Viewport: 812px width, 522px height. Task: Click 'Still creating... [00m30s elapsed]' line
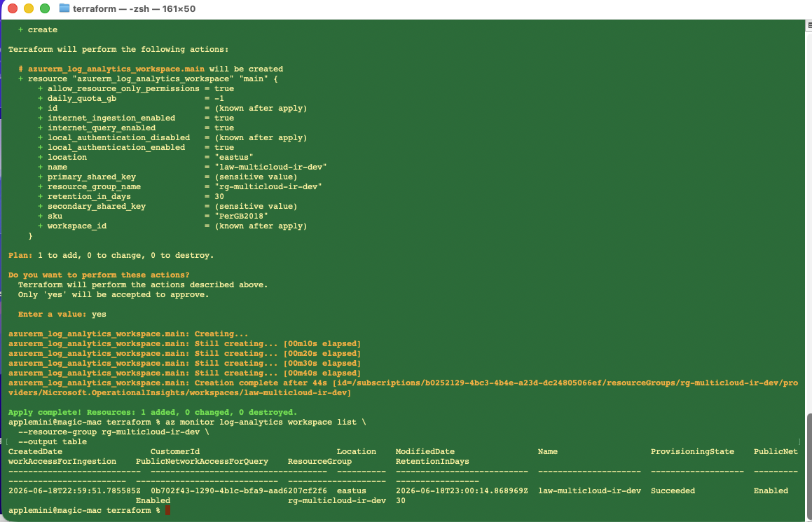(x=184, y=364)
